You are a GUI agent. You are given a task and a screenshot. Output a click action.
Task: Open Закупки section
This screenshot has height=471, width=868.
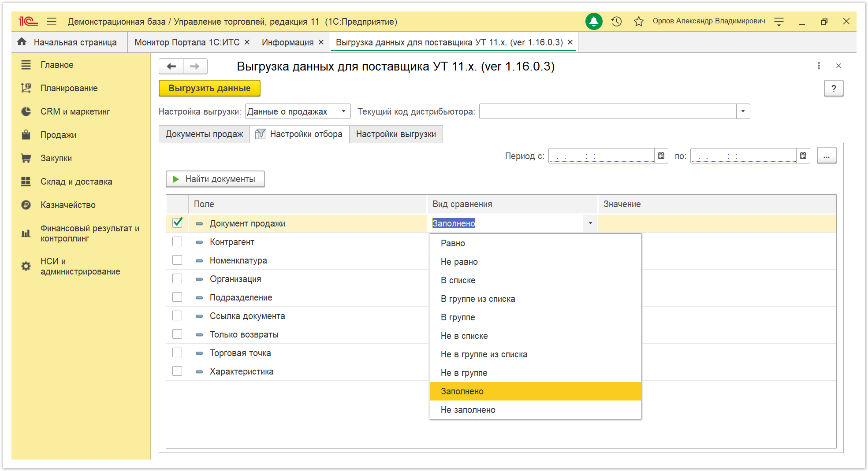pos(56,158)
